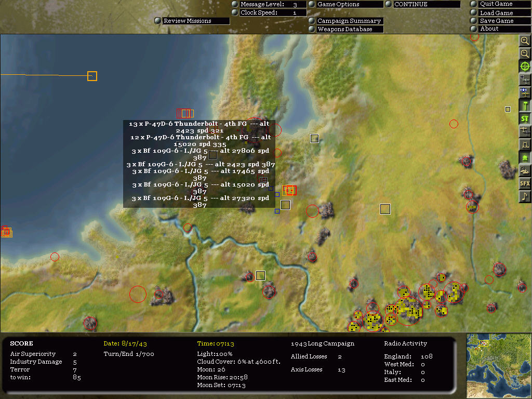Toggle the Axis aircraft display icon
Image resolution: width=532 pixels, height=399 pixels.
tap(525, 79)
